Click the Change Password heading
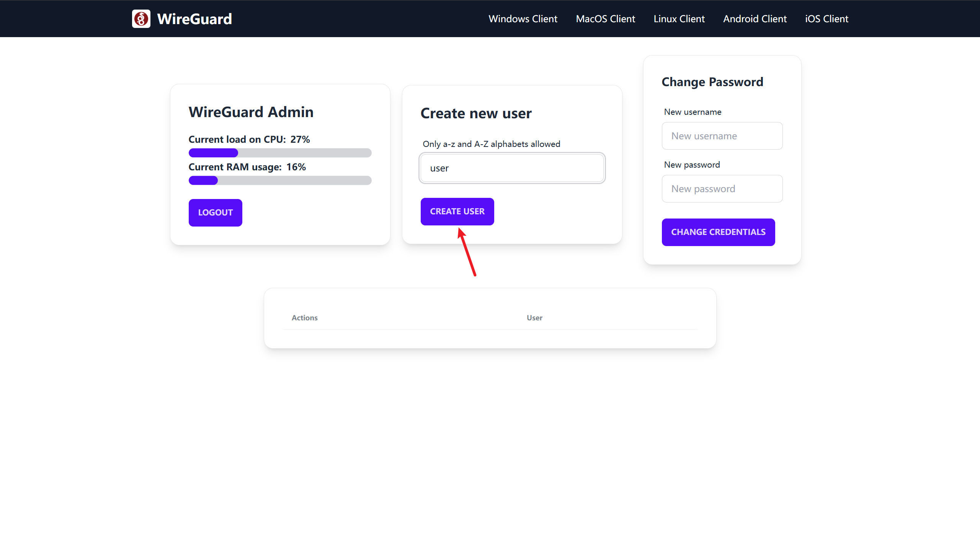 click(x=712, y=82)
